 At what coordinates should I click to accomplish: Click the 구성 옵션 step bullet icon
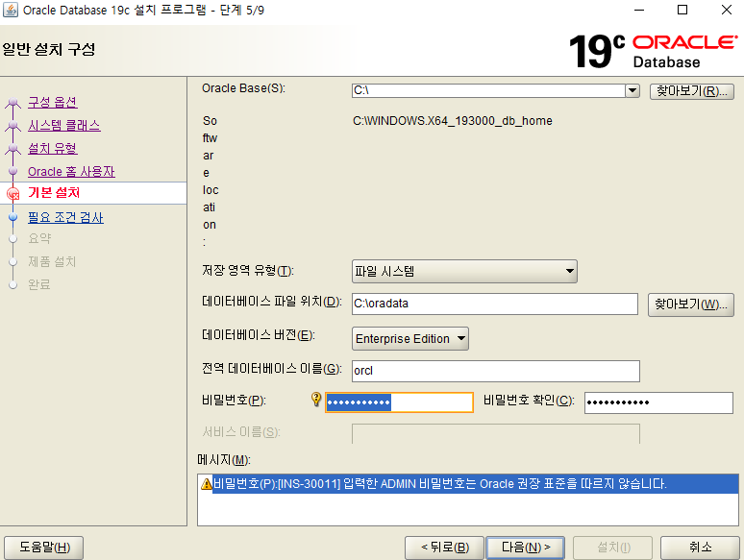(x=13, y=103)
